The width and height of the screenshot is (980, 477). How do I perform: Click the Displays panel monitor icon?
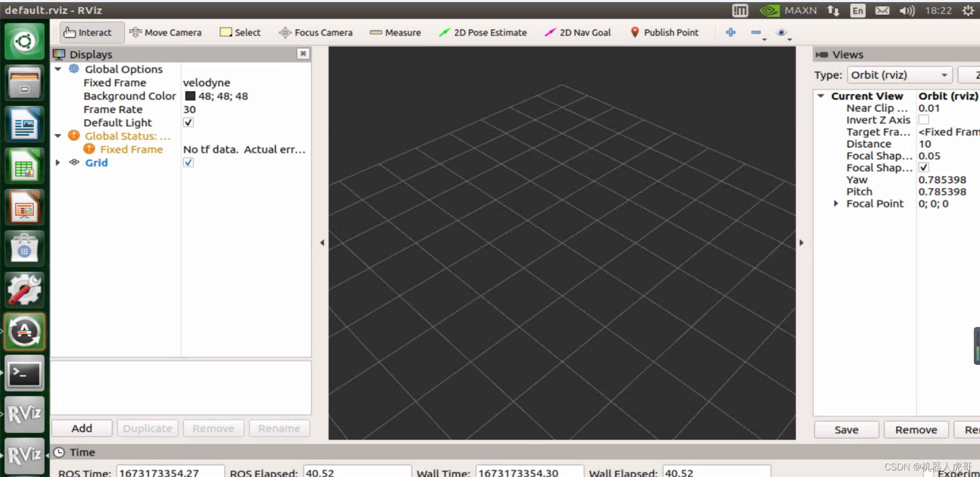click(x=59, y=54)
